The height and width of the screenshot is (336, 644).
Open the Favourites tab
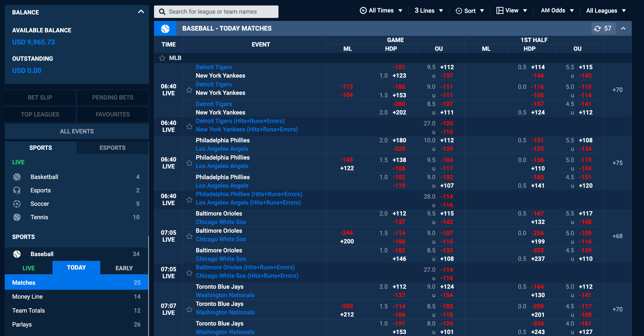pos(113,114)
